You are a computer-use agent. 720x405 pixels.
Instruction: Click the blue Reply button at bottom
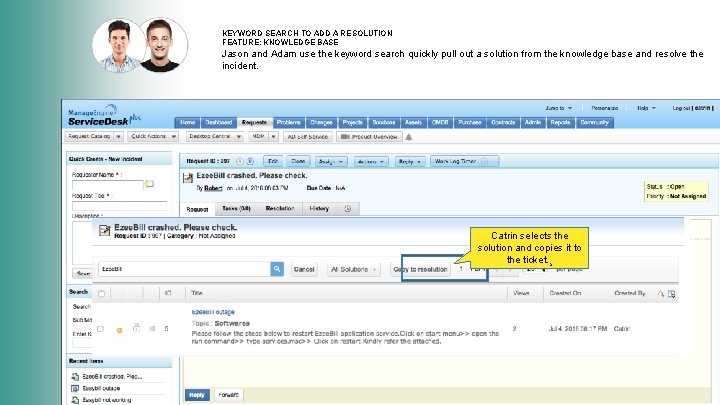197,395
